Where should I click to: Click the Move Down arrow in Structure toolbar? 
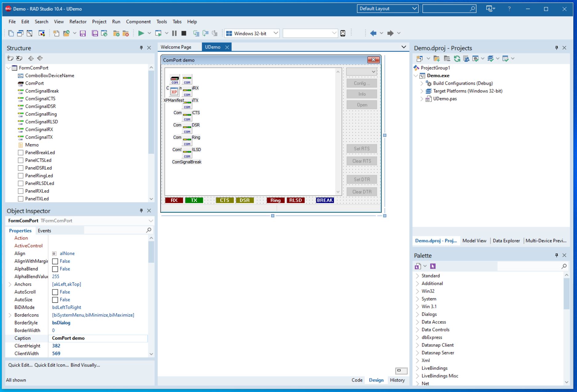pyautogui.click(x=40, y=58)
